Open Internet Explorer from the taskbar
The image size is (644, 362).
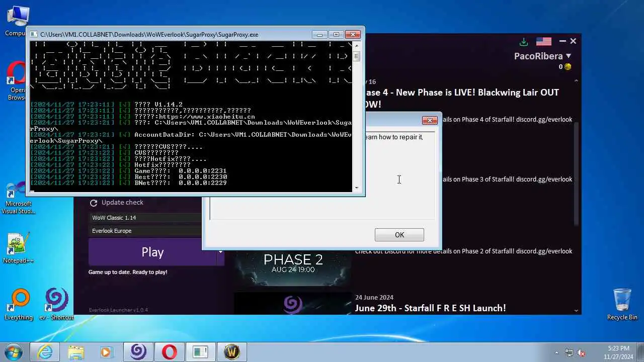45,352
